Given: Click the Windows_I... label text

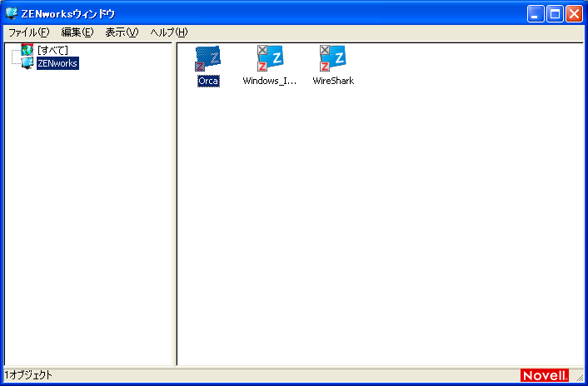Looking at the screenshot, I should pos(270,81).
